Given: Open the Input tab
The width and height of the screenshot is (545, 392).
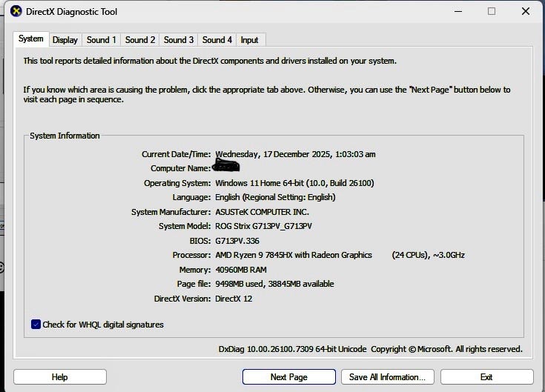Looking at the screenshot, I should point(250,40).
